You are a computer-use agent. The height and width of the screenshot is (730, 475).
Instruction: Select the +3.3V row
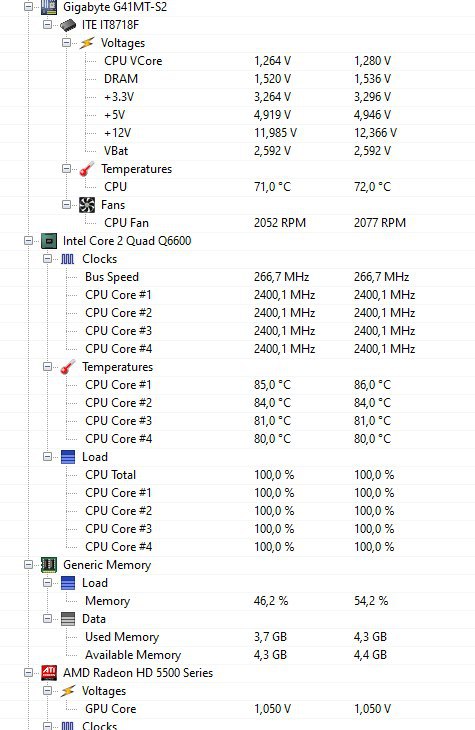pyautogui.click(x=238, y=97)
